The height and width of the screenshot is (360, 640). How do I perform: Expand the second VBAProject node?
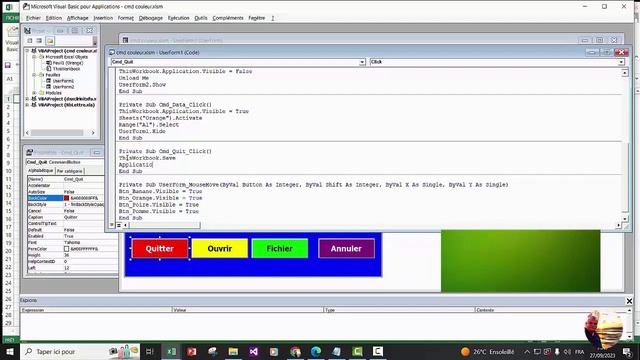point(27,99)
